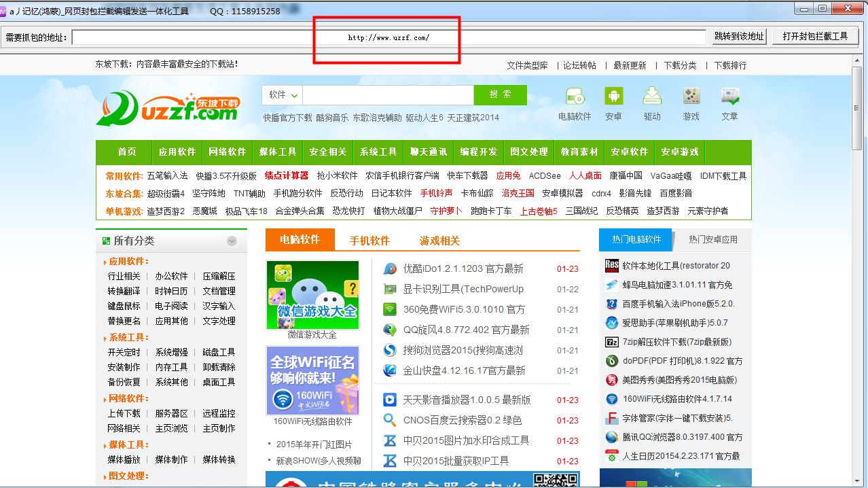The width and height of the screenshot is (868, 488).
Task: Click the 搜狗浏览器2015 entry icon
Action: point(390,350)
